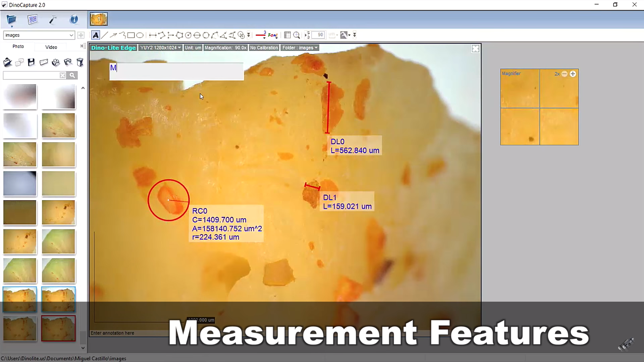Clear the gallery search with X button
This screenshot has width=644, height=362.
pyautogui.click(x=62, y=75)
